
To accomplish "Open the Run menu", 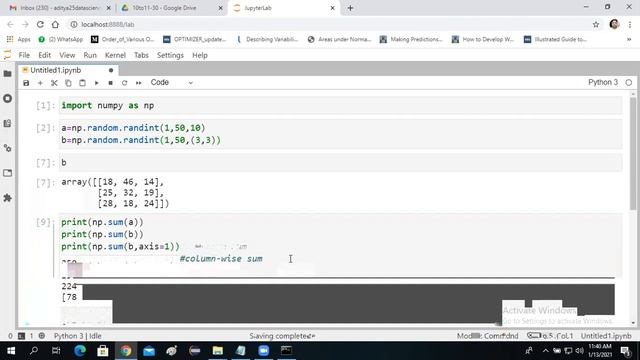I will [90, 55].
